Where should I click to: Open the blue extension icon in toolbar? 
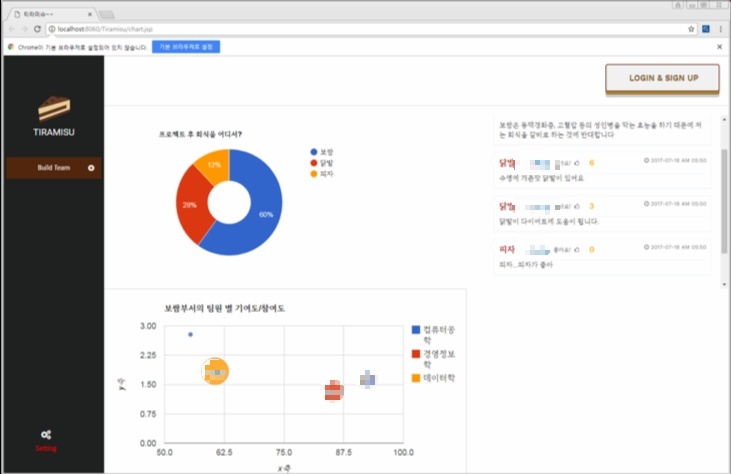(706, 29)
